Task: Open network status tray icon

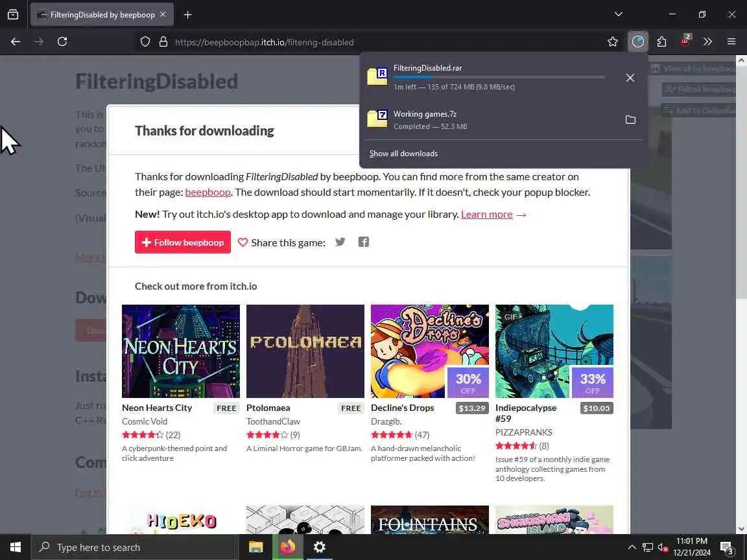Action: tap(647, 547)
